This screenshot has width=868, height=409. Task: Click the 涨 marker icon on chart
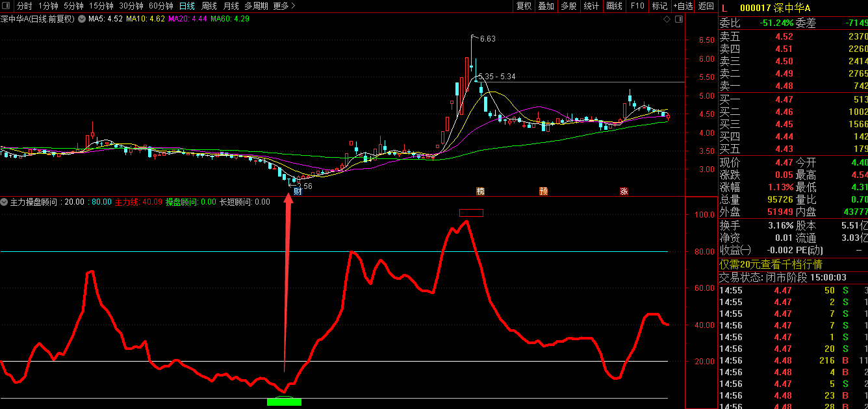click(624, 191)
